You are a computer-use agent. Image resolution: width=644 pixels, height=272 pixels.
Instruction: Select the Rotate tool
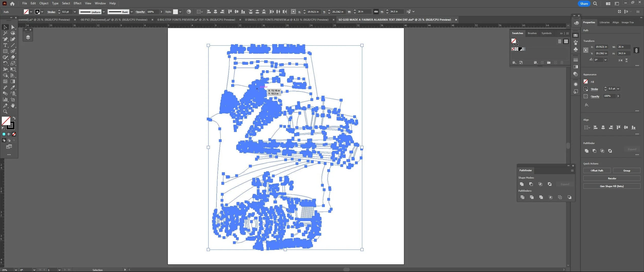[x=5, y=63]
